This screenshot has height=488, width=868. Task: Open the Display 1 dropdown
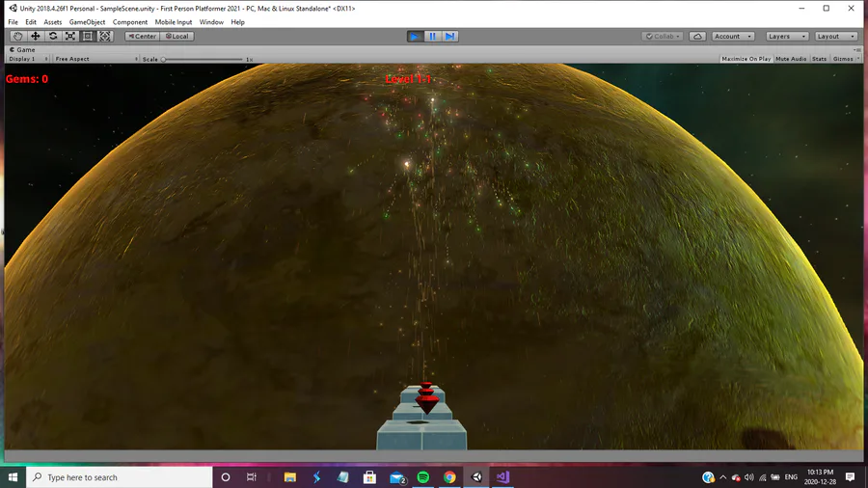pyautogui.click(x=28, y=59)
